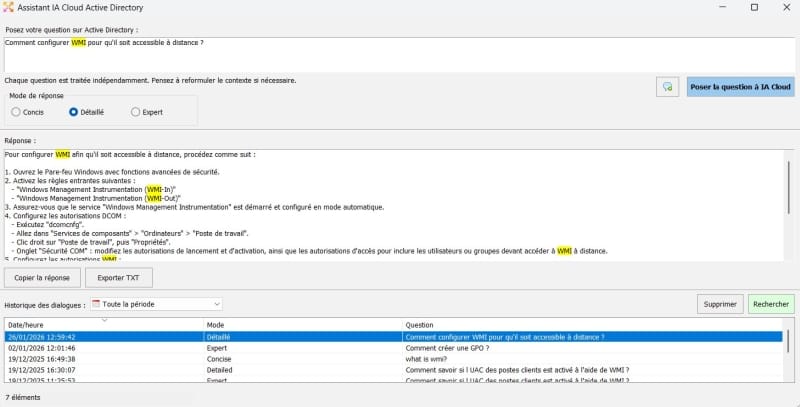The width and height of the screenshot is (800, 407).
Task: Click the Question column header
Action: coord(422,325)
